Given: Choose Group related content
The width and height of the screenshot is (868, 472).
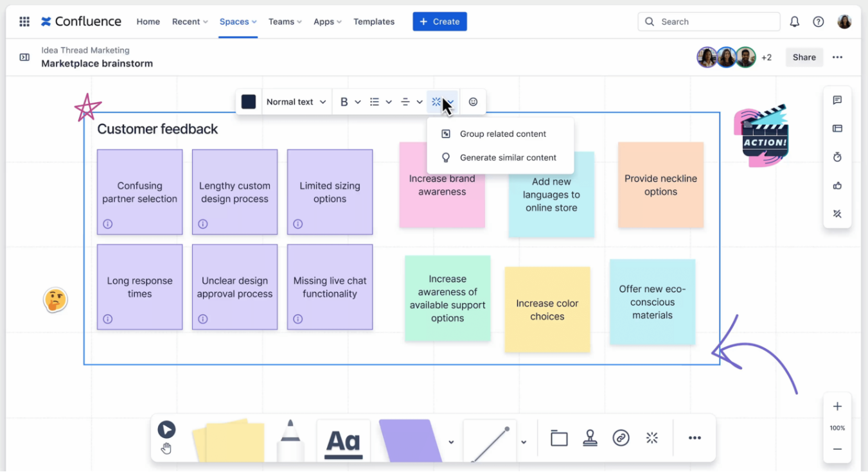Looking at the screenshot, I should 500,134.
